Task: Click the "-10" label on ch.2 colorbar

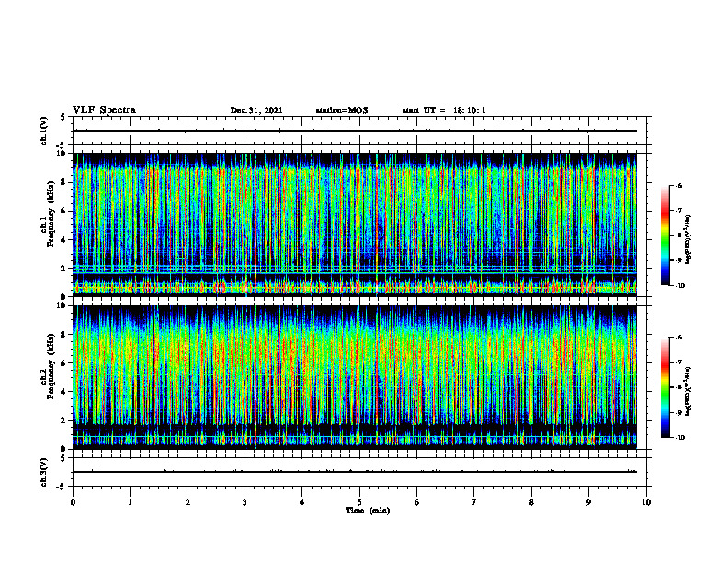Action: click(x=679, y=438)
